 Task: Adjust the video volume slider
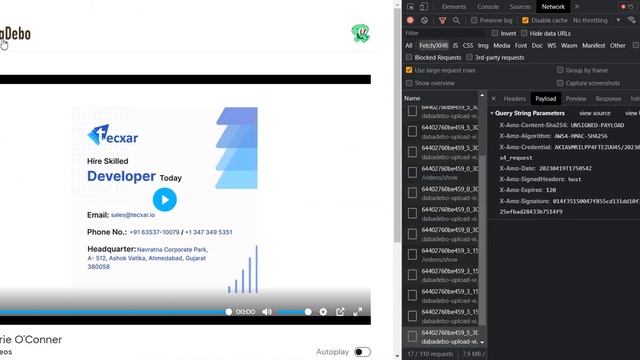coord(293,312)
